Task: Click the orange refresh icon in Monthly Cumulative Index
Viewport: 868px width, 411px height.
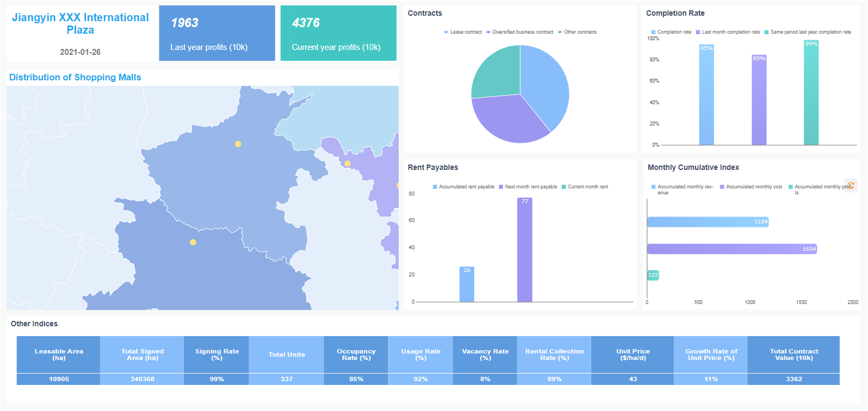Action: tap(851, 186)
